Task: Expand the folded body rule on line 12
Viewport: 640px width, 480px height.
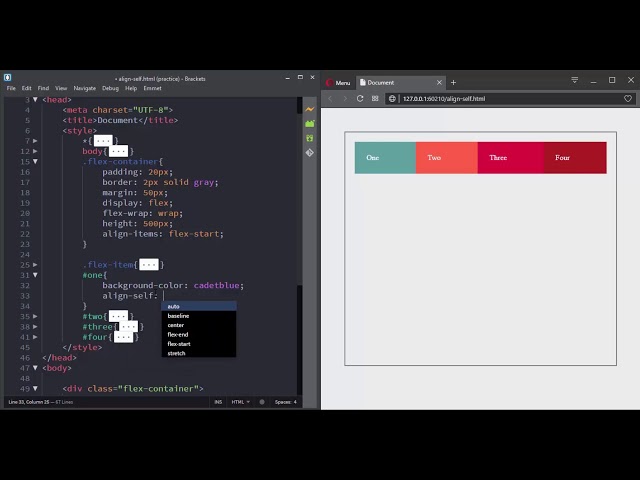Action: pos(35,151)
